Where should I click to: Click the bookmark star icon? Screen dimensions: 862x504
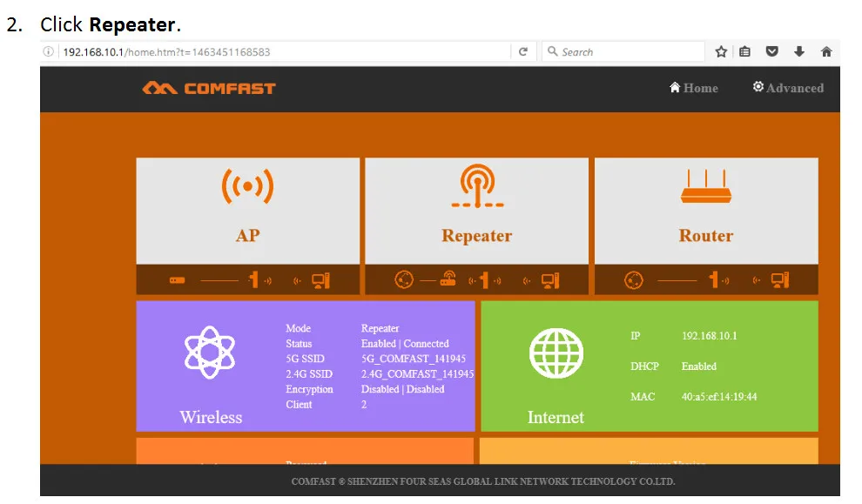point(721,51)
